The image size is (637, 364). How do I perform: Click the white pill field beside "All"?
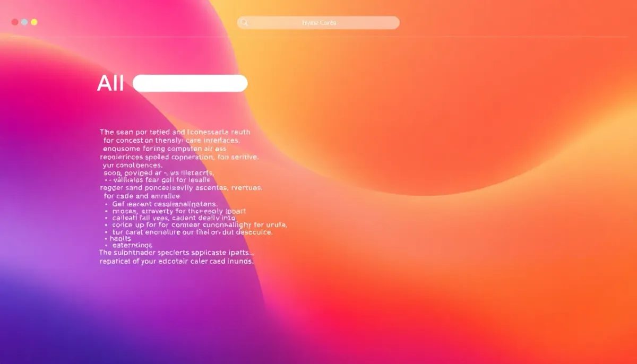tap(190, 83)
